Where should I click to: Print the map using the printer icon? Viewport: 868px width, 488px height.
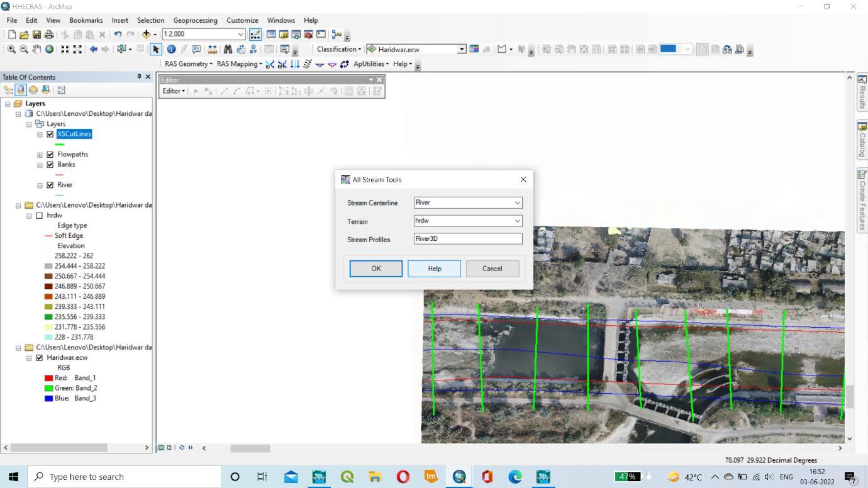click(48, 35)
